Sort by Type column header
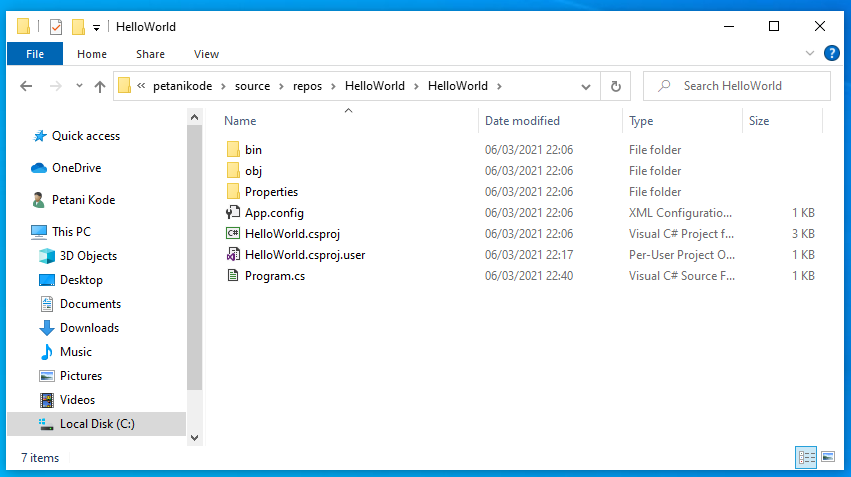 point(682,120)
